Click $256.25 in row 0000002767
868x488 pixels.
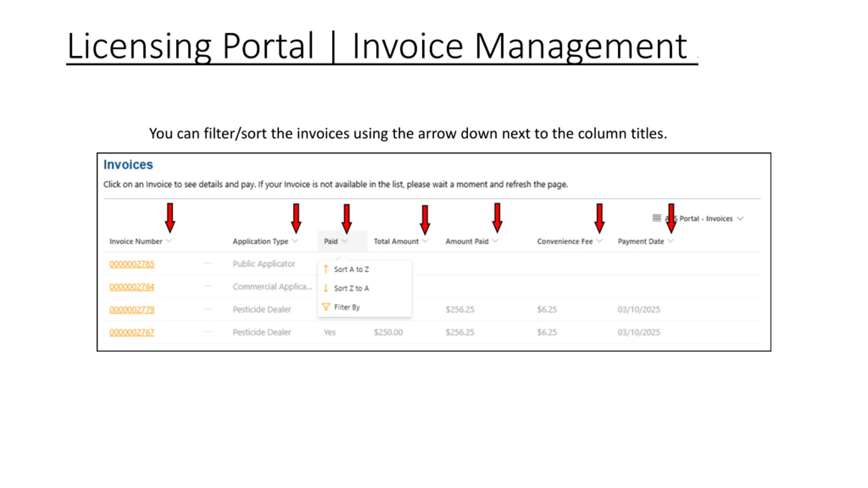point(460,332)
